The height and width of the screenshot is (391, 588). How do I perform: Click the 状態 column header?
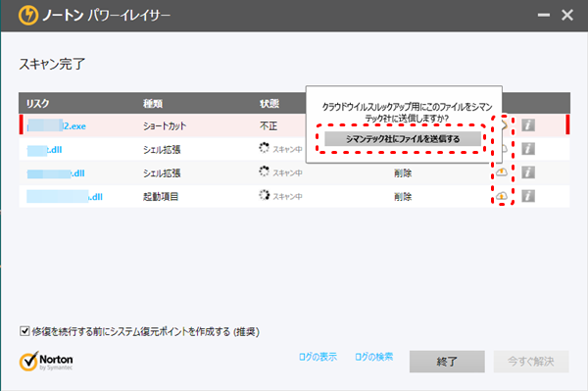pyautogui.click(x=269, y=103)
